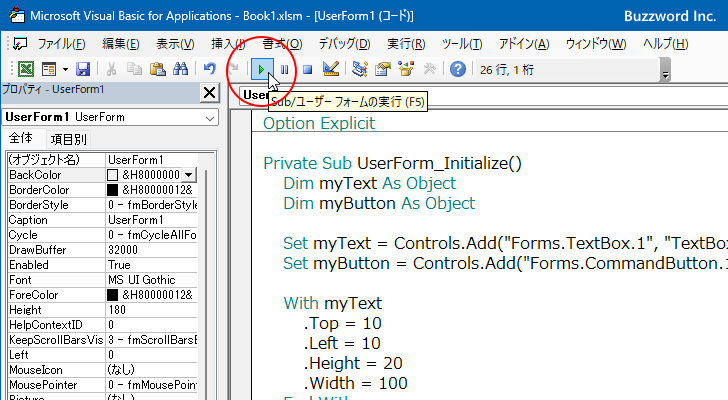Screen dimensions: 728x400
Task: Click the Reset stop icon
Action: 307,70
